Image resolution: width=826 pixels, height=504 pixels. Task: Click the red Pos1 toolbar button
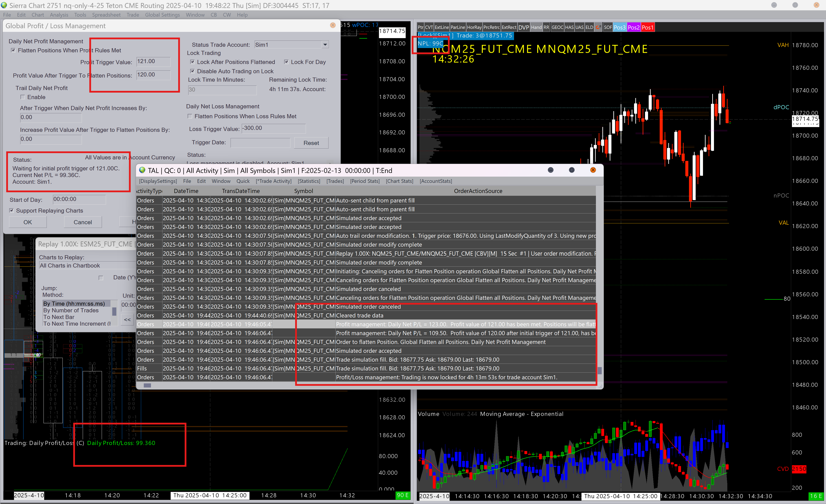coord(647,28)
